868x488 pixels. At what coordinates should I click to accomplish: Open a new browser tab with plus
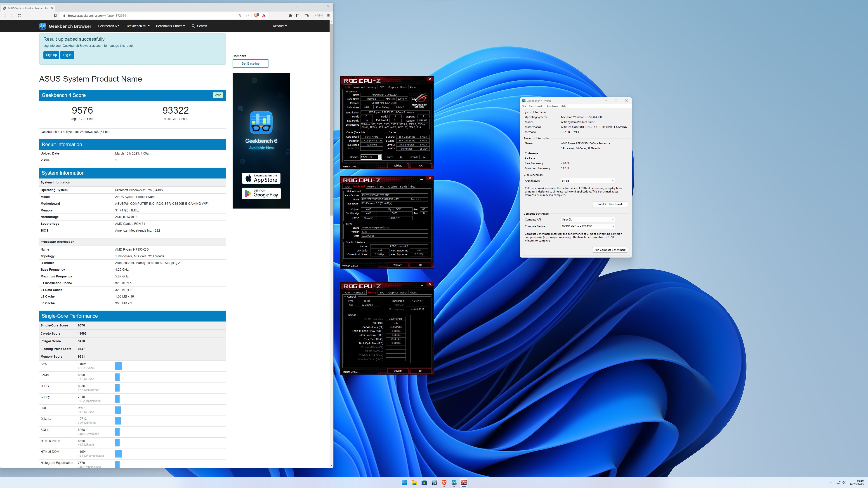pyautogui.click(x=60, y=8)
